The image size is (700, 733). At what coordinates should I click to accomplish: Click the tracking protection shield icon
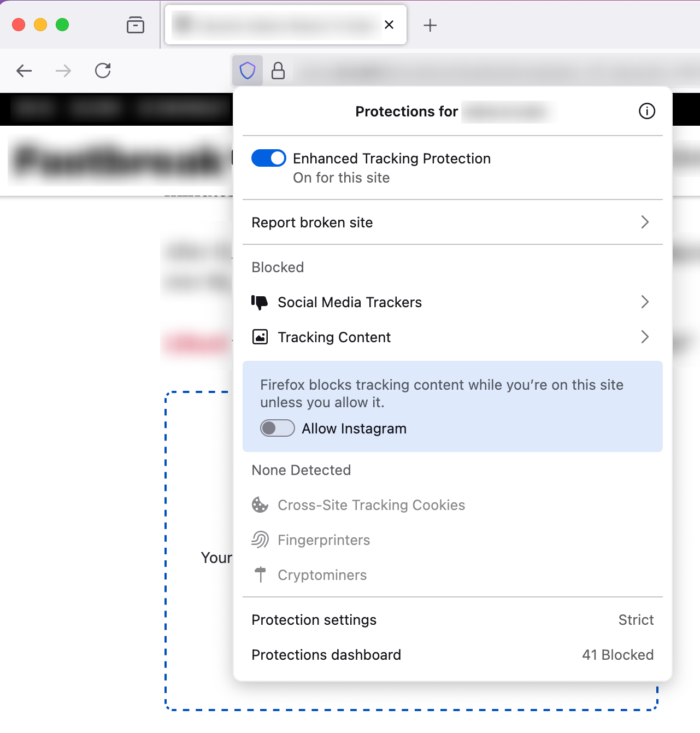pyautogui.click(x=248, y=71)
